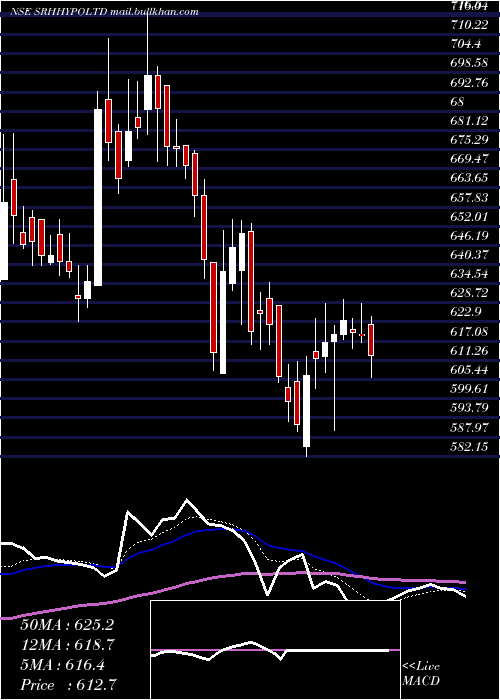The height and width of the screenshot is (700, 500).
Task: Click the 605.44 price label
Action: pyautogui.click(x=470, y=369)
